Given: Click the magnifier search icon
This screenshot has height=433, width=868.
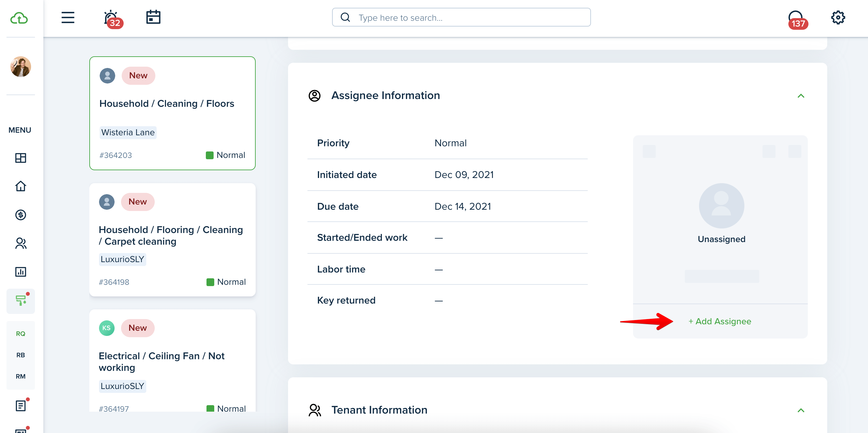Looking at the screenshot, I should click(x=345, y=17).
